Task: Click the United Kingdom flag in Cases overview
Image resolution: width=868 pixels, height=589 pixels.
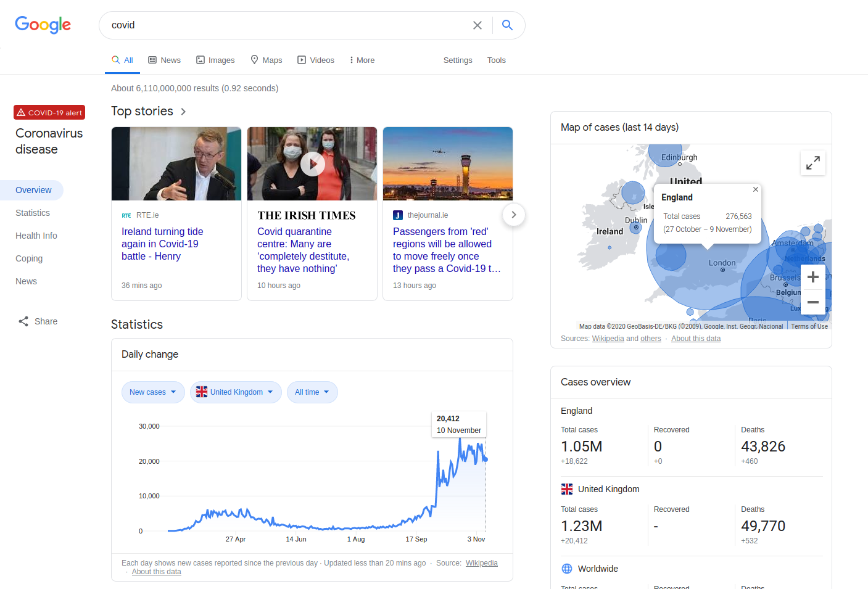Action: tap(567, 489)
